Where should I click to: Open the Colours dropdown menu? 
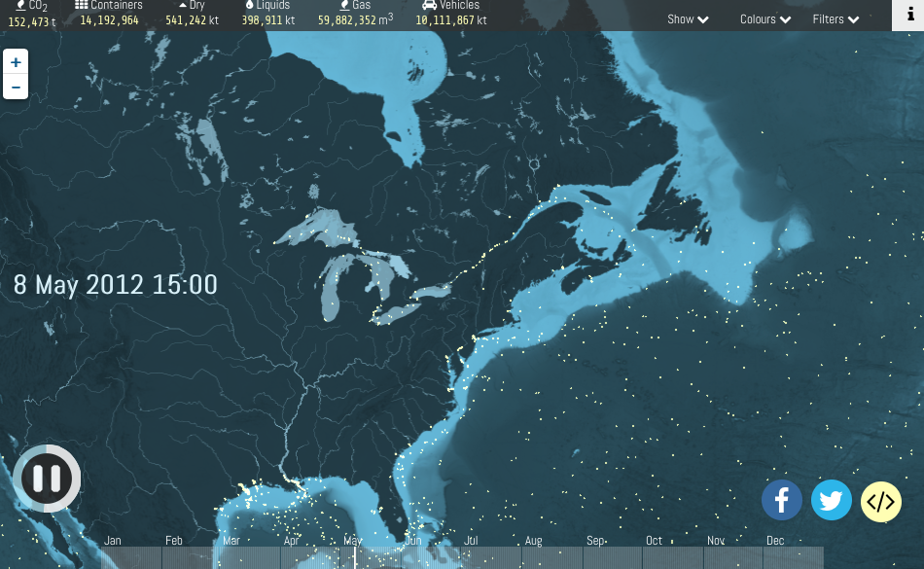click(x=765, y=19)
